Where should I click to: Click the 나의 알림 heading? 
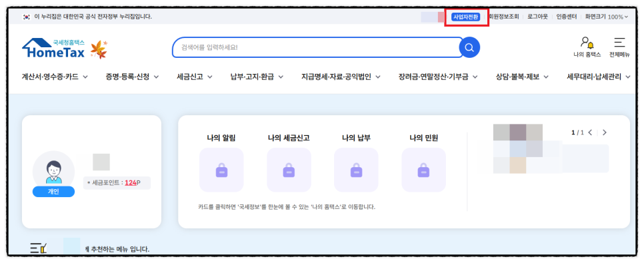[x=221, y=138]
